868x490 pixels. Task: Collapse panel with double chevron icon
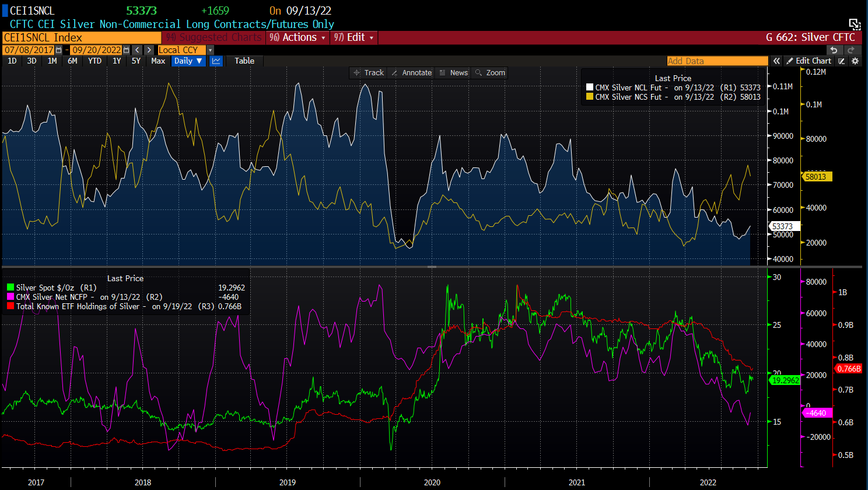click(776, 61)
